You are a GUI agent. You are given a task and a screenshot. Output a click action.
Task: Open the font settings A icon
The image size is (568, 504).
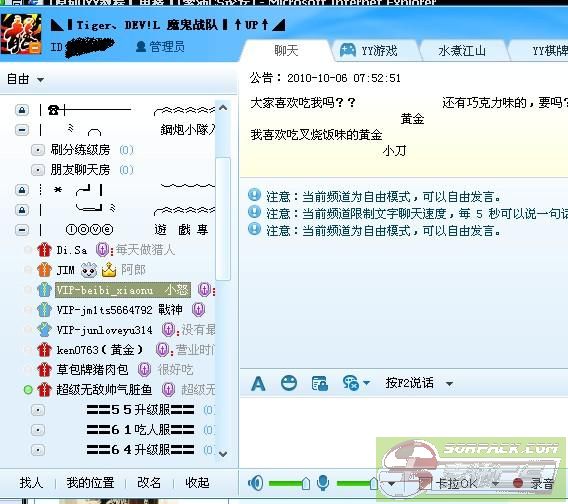[x=258, y=383]
